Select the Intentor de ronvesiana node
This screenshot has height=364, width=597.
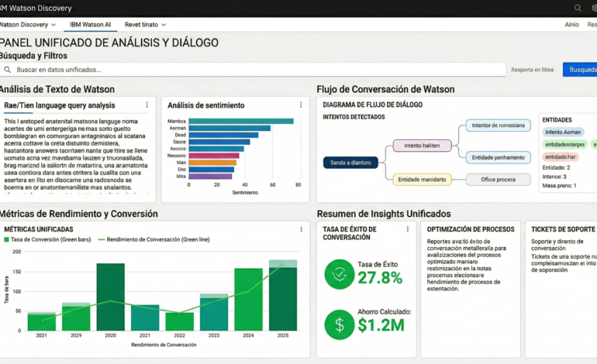click(x=498, y=125)
